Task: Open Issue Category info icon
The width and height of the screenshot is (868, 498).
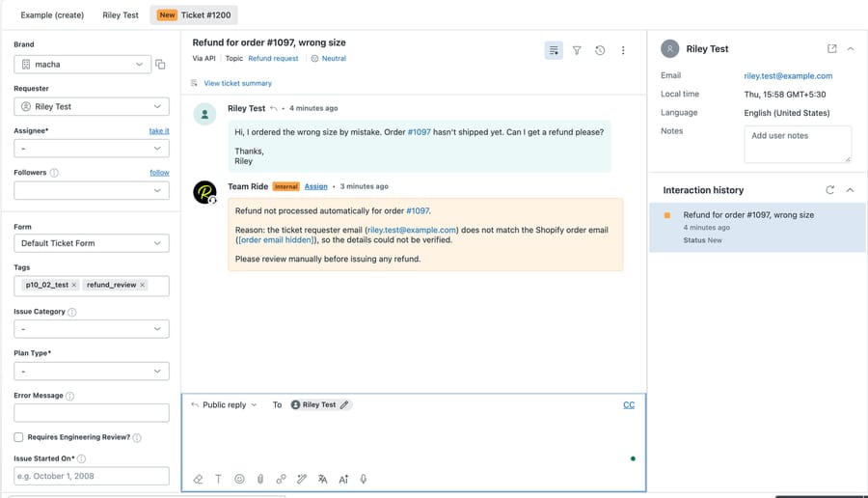Action: click(x=72, y=312)
